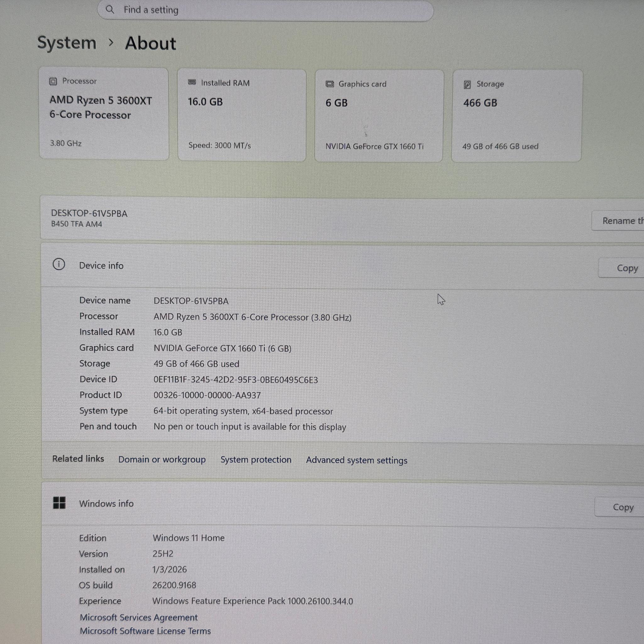Click the Installed RAM card icon
Image resolution: width=644 pixels, height=644 pixels.
click(x=192, y=82)
